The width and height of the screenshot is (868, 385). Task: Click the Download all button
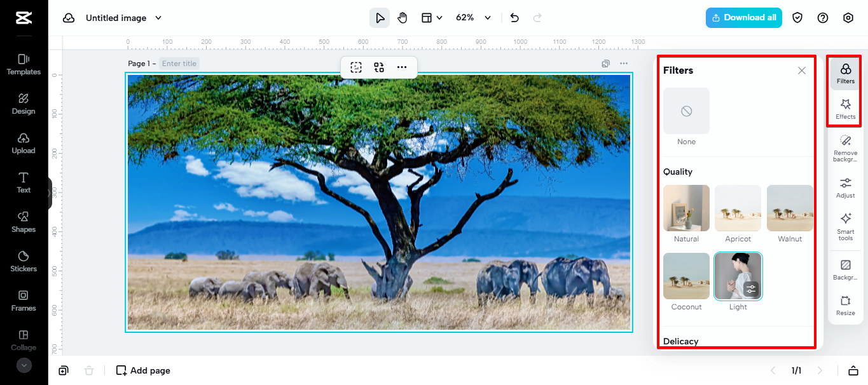(743, 18)
